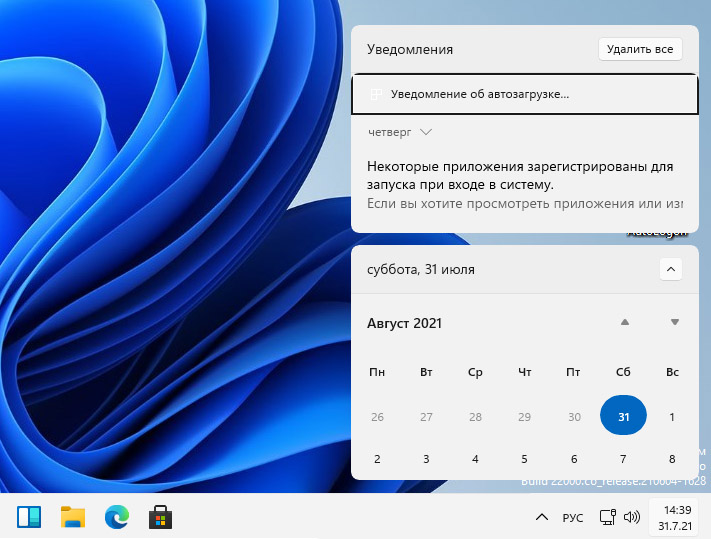Select day 4 in calendar
This screenshot has width=711, height=539.
click(x=475, y=459)
